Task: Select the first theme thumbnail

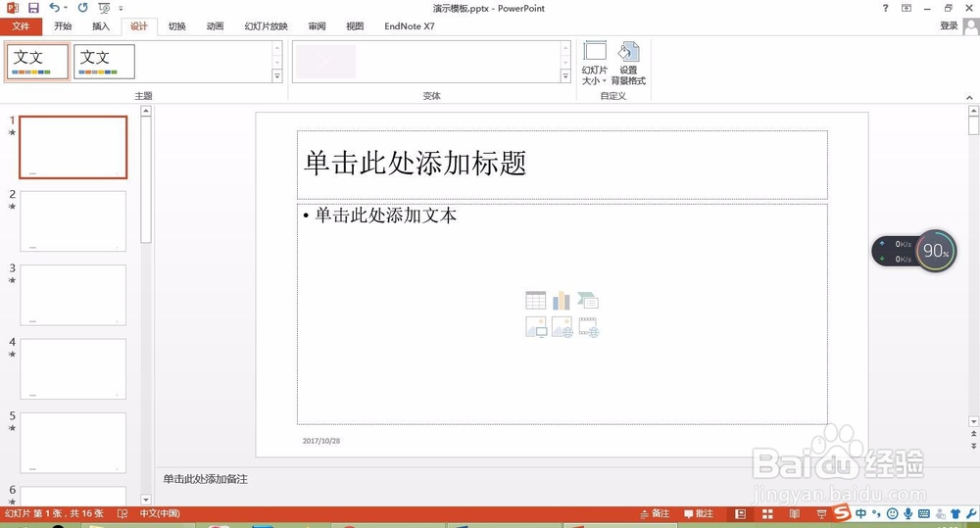Action: pyautogui.click(x=37, y=62)
